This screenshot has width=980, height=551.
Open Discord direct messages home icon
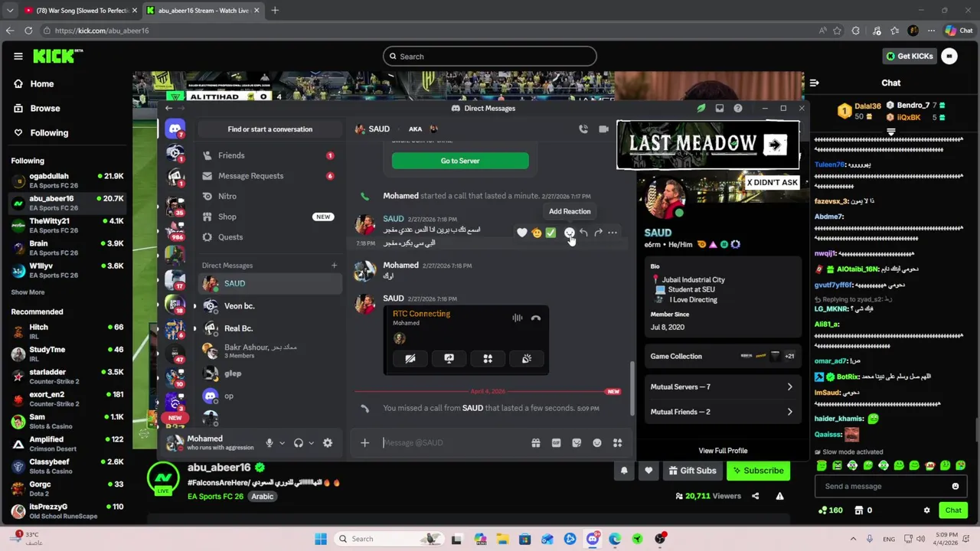coord(175,129)
